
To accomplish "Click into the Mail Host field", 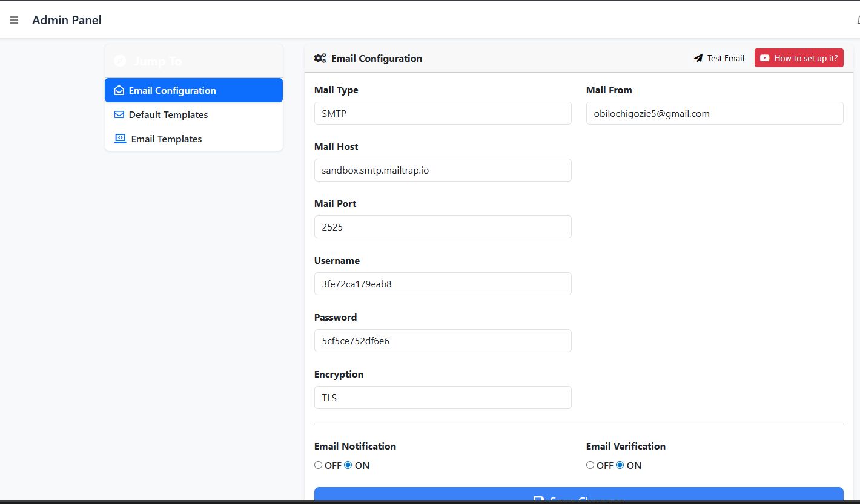I will pos(443,170).
